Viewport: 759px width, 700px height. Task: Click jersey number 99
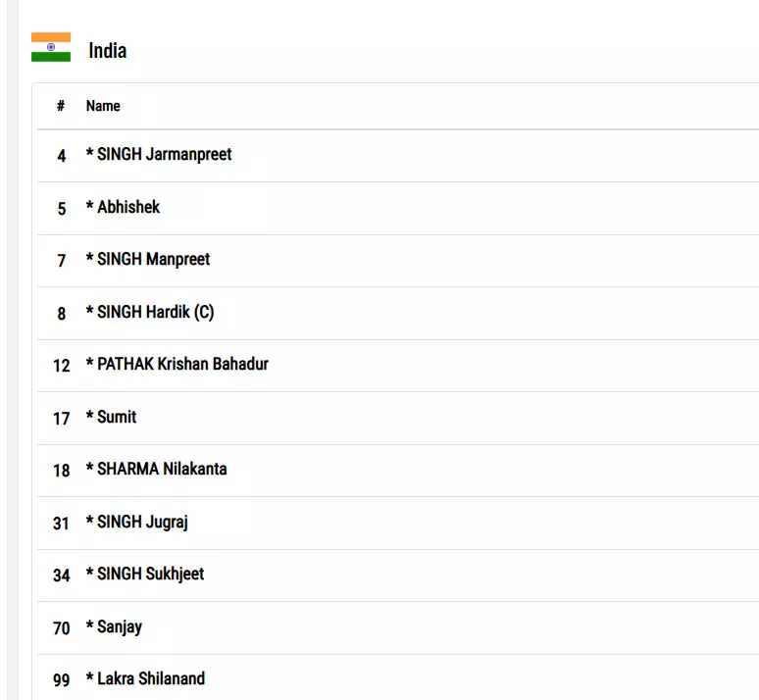62,680
